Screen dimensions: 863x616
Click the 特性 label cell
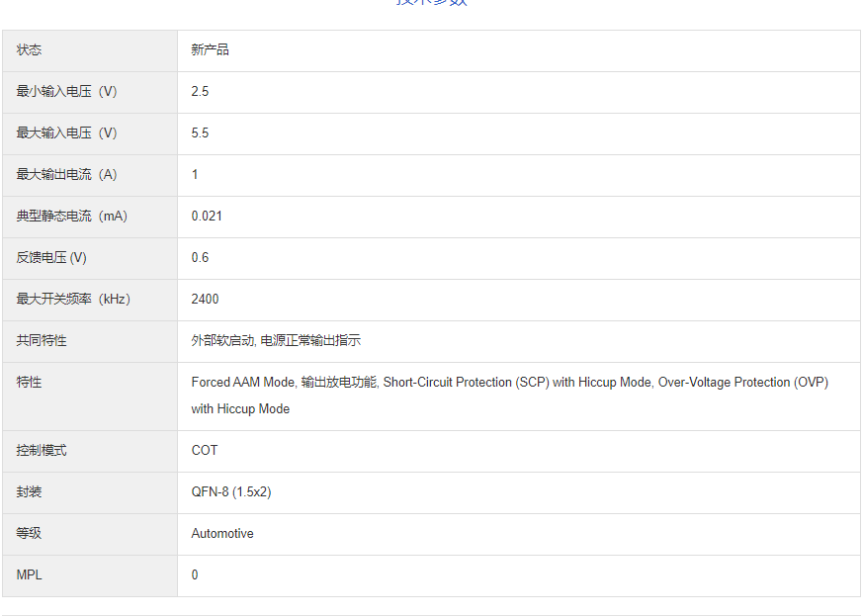tap(90, 396)
